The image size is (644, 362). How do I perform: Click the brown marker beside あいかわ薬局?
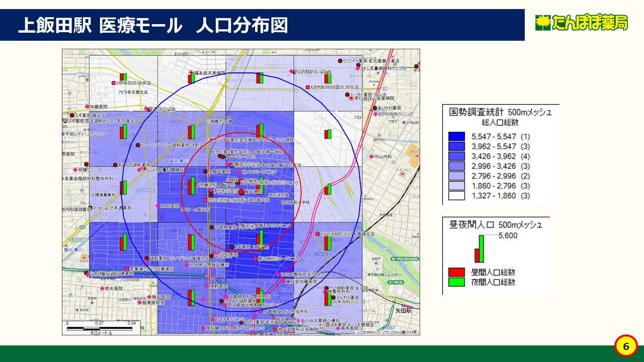tap(375, 108)
